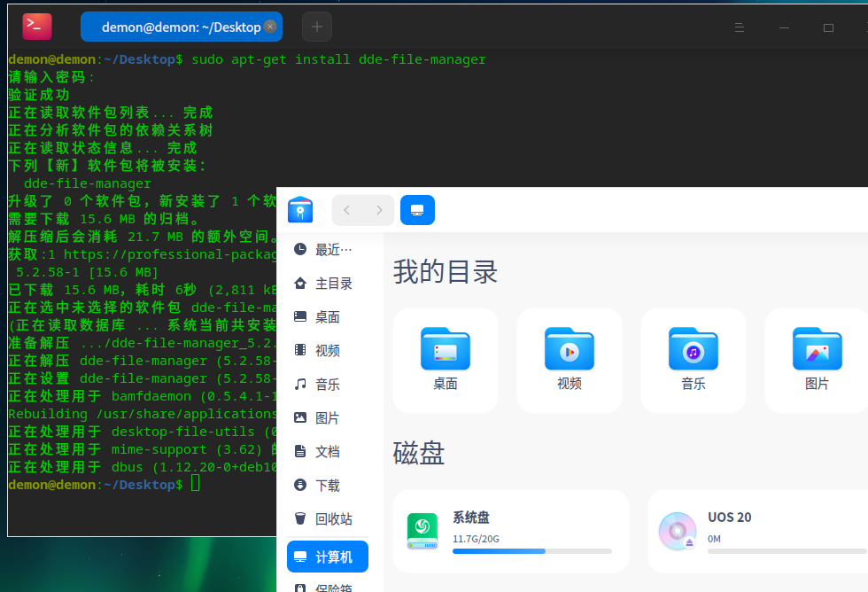
Task: Open 下载 (Downloads) sidebar entry
Action: coord(325,484)
